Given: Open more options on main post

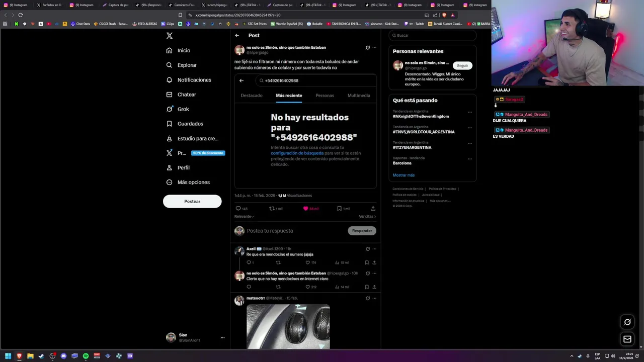Looking at the screenshot, I should point(374,48).
